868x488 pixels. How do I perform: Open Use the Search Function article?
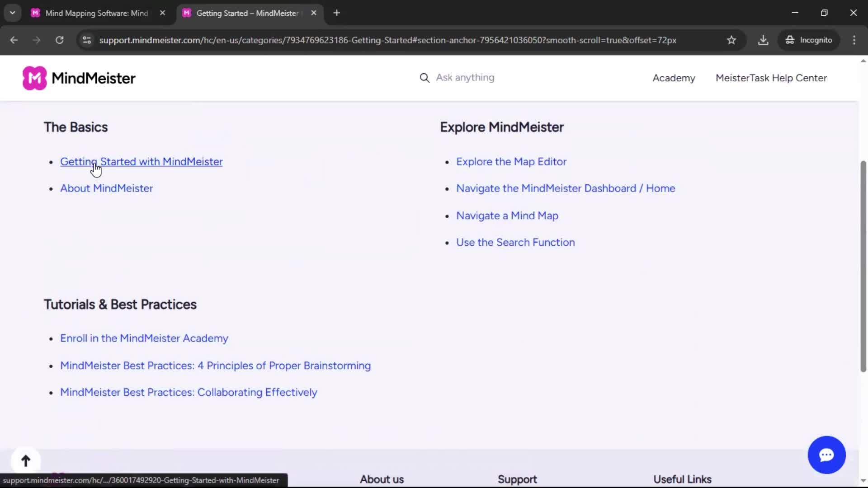click(515, 242)
